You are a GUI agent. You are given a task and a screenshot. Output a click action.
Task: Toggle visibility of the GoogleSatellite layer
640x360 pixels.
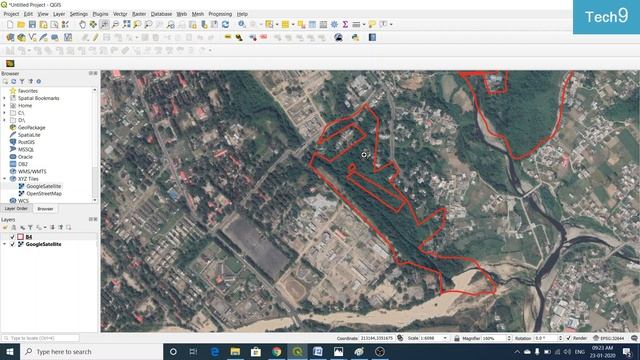(x=12, y=244)
